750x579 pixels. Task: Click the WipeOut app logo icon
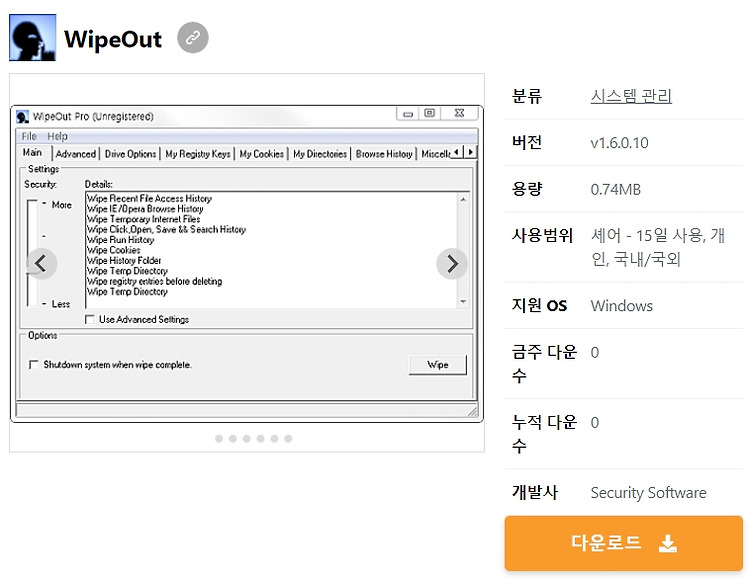tap(33, 37)
